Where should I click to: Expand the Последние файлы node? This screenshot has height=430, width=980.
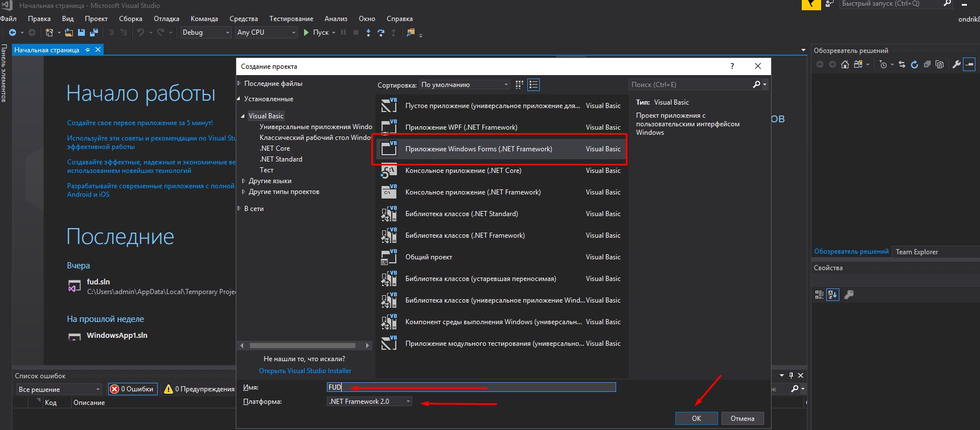[x=239, y=83]
